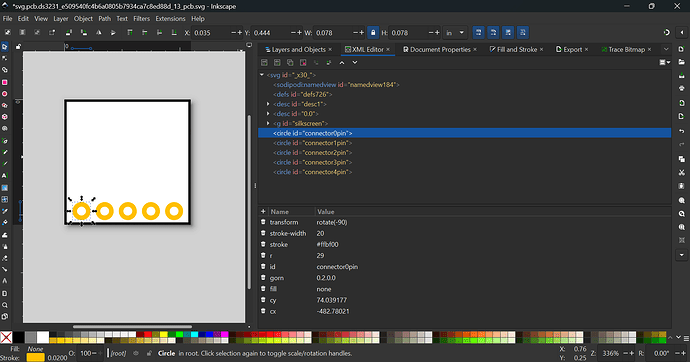Pick the red swatch in palette
This screenshot has width=690, height=362.
click(148, 335)
